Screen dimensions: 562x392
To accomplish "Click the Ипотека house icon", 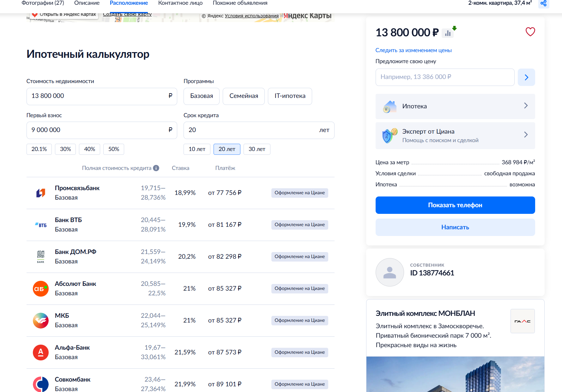I will pos(390,106).
